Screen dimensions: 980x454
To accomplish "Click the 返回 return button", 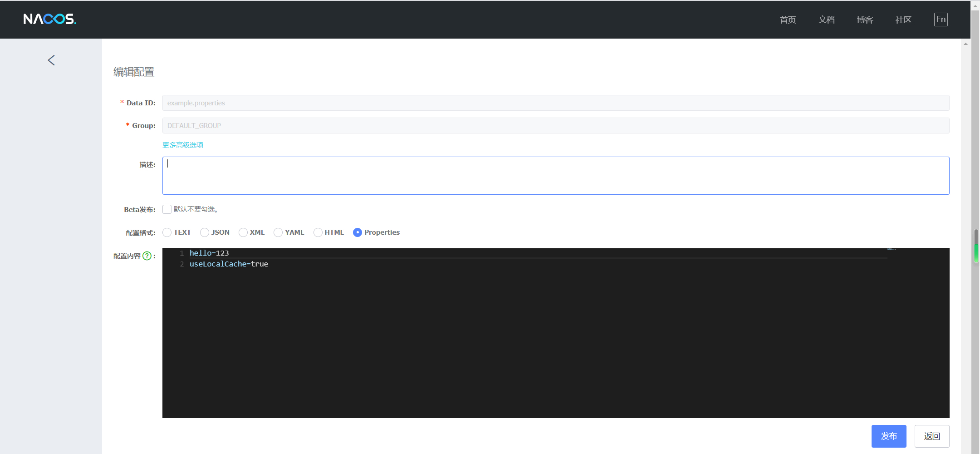I will [x=932, y=436].
